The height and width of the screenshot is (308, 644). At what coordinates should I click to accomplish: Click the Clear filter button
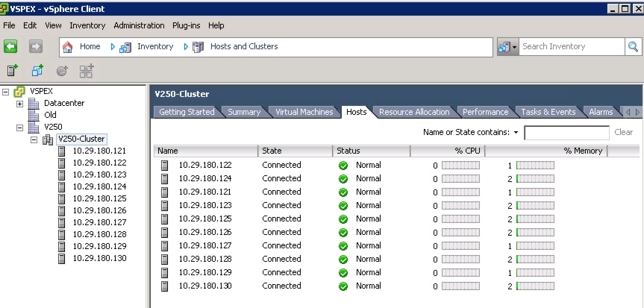click(623, 133)
